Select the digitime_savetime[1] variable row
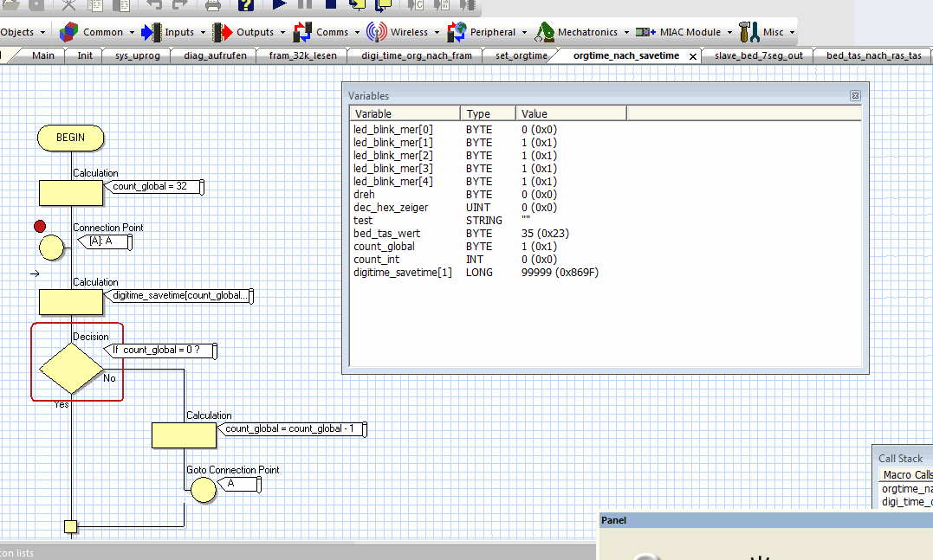This screenshot has height=560, width=933. coord(606,273)
